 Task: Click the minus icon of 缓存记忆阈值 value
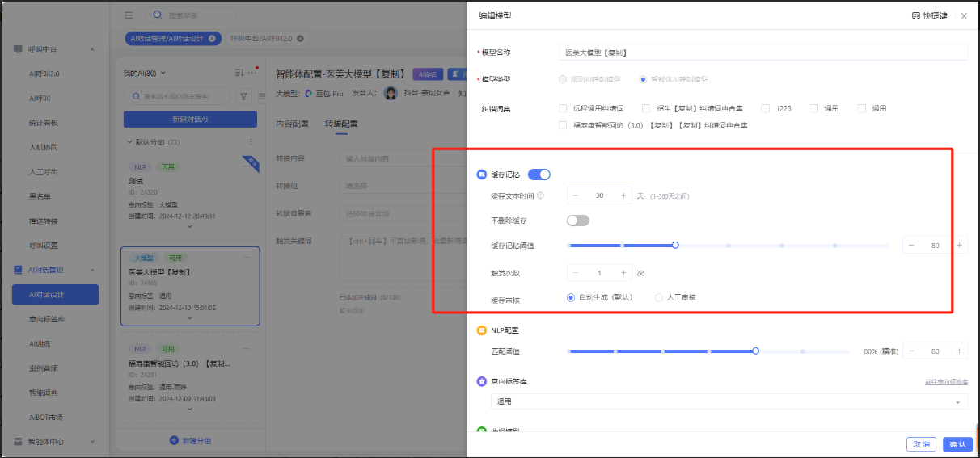click(x=910, y=246)
